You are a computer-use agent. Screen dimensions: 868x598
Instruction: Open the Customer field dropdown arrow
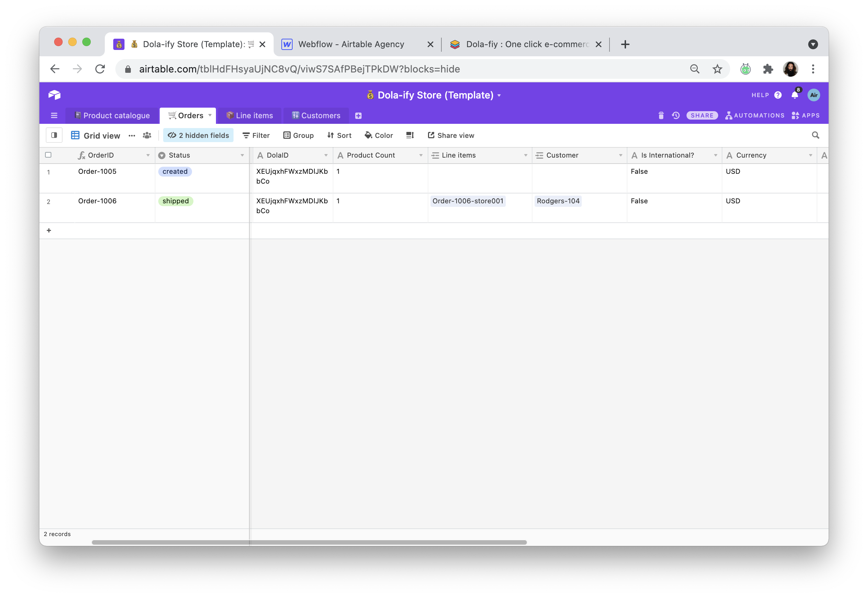pos(620,155)
